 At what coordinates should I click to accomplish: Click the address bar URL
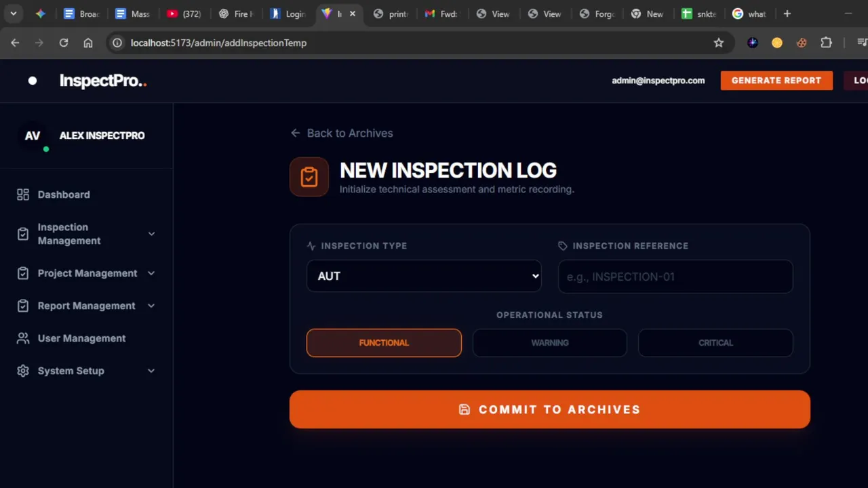click(x=218, y=43)
